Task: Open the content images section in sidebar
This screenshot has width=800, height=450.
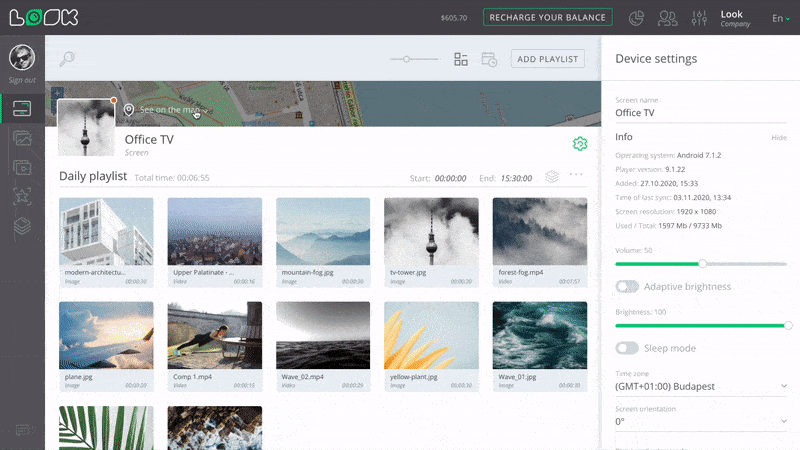Action: click(22, 138)
